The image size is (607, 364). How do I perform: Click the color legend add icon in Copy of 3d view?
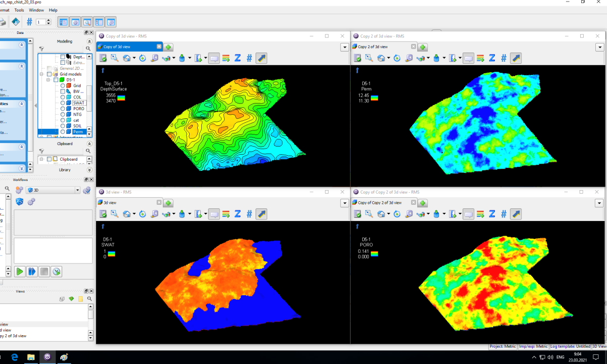coord(226,58)
